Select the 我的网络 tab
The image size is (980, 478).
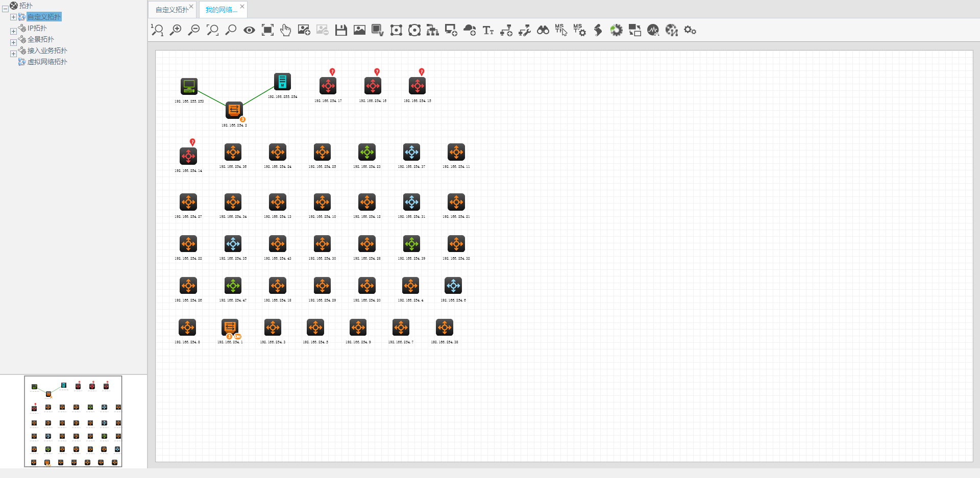tap(221, 10)
